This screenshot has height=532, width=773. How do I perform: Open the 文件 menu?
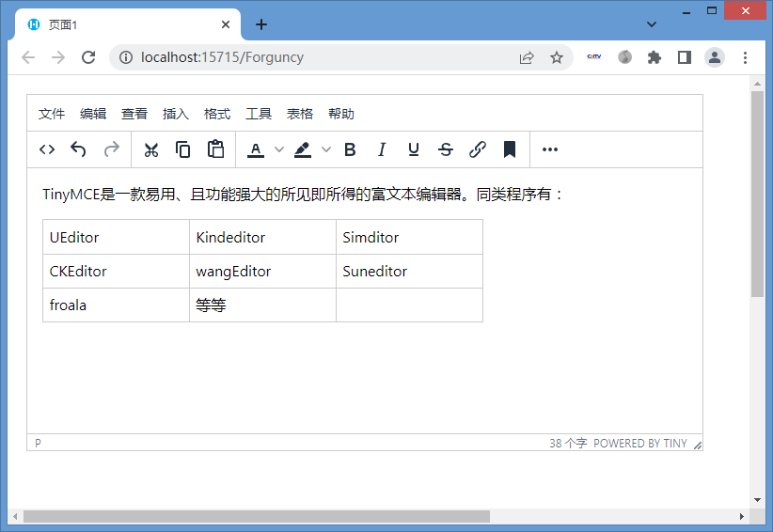52,114
